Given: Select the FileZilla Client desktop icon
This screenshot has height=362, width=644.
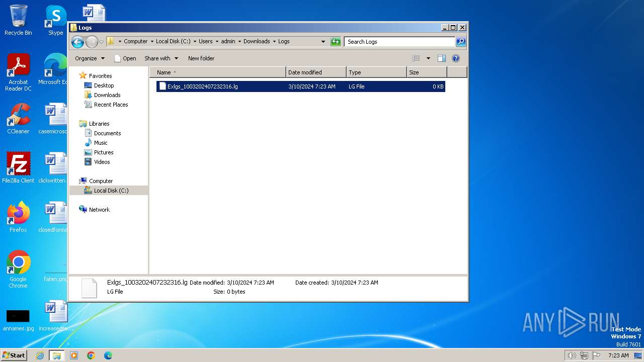Looking at the screenshot, I should [x=18, y=168].
